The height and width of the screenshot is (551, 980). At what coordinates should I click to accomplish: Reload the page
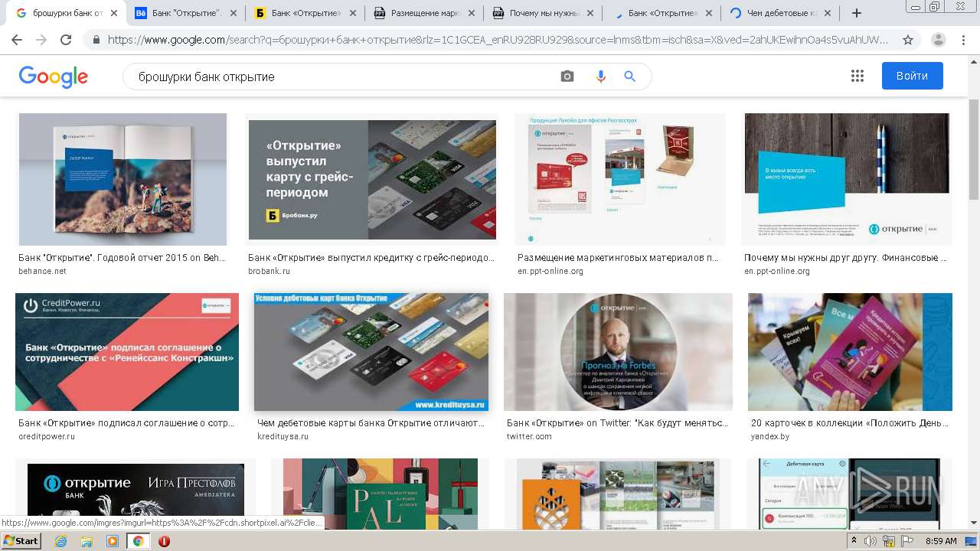pos(66,40)
